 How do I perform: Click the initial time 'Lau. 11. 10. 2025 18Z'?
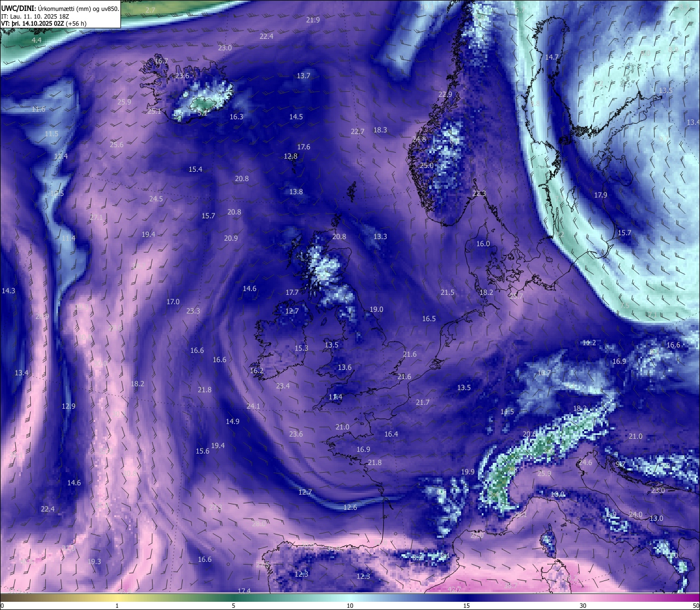coord(39,16)
